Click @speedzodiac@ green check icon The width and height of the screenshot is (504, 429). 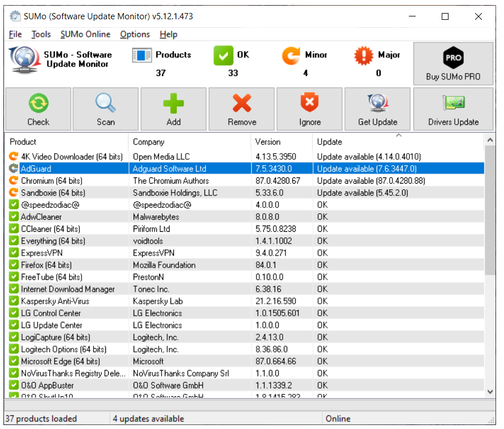point(14,205)
